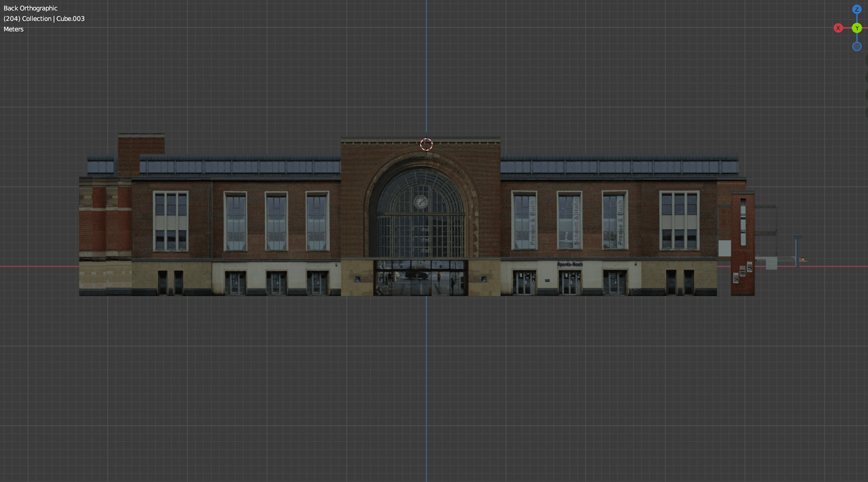This screenshot has width=868, height=482.
Task: Click the red X axis gizmo handle
Action: click(838, 28)
